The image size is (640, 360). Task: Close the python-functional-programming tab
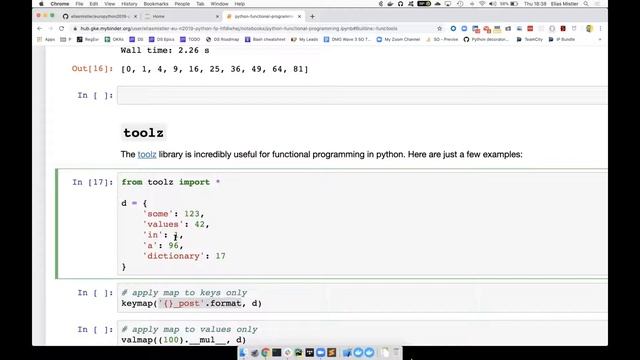(x=299, y=16)
